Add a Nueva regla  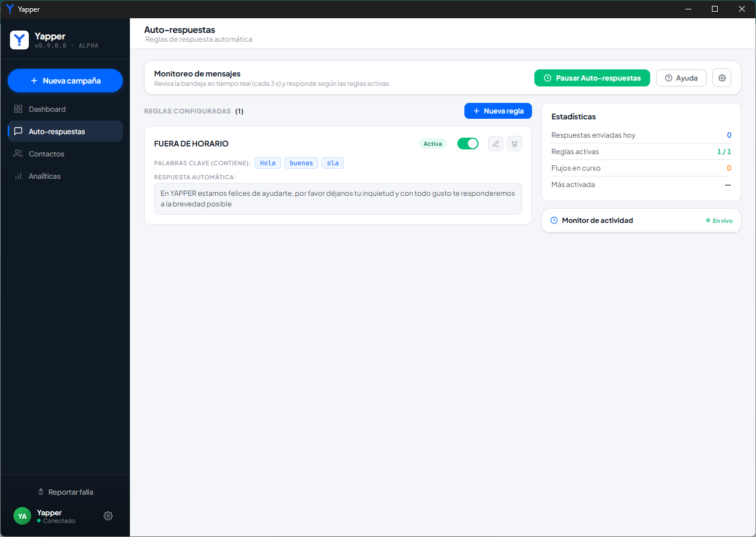point(498,111)
